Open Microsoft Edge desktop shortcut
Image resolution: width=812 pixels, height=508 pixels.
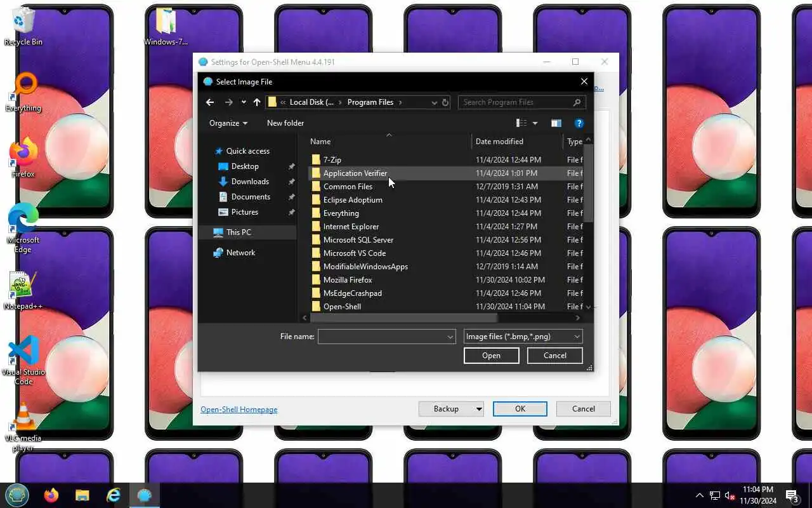23,229
